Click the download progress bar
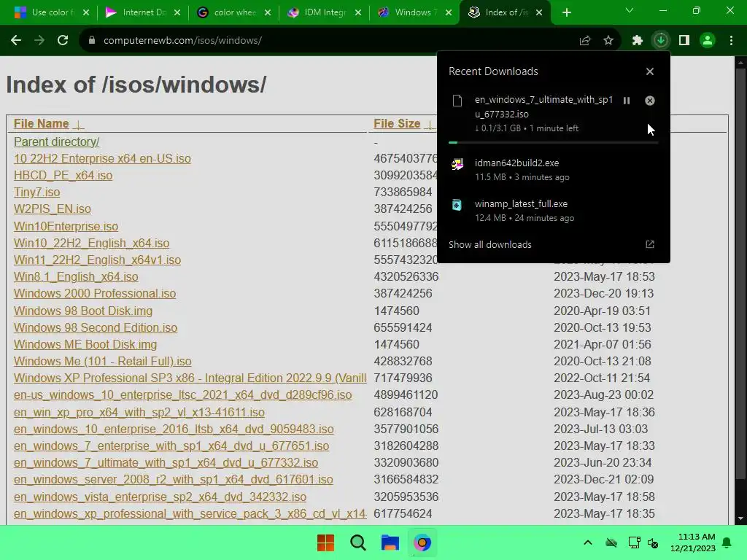 point(553,142)
